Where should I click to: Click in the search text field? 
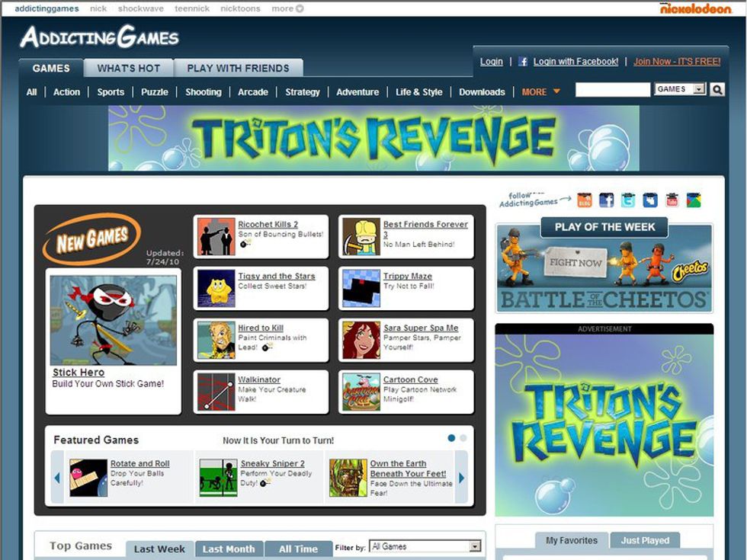coord(613,90)
